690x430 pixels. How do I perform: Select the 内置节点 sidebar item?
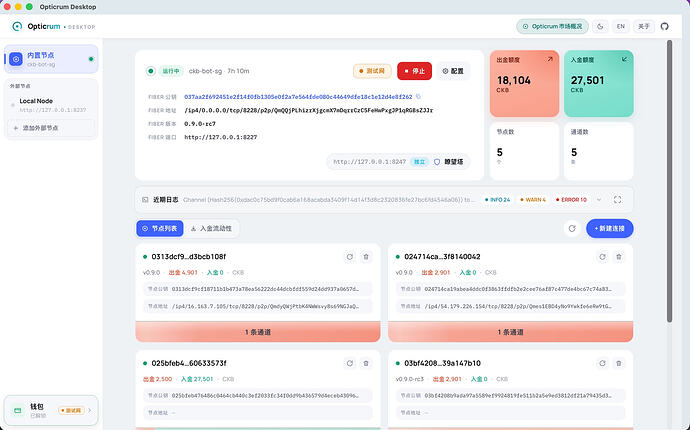point(51,59)
